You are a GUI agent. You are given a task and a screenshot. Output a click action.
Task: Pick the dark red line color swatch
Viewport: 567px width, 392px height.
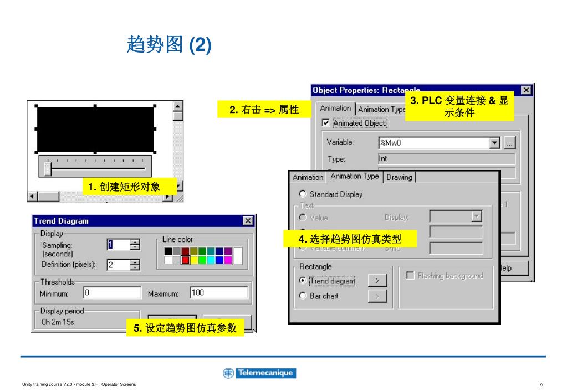coord(185,251)
